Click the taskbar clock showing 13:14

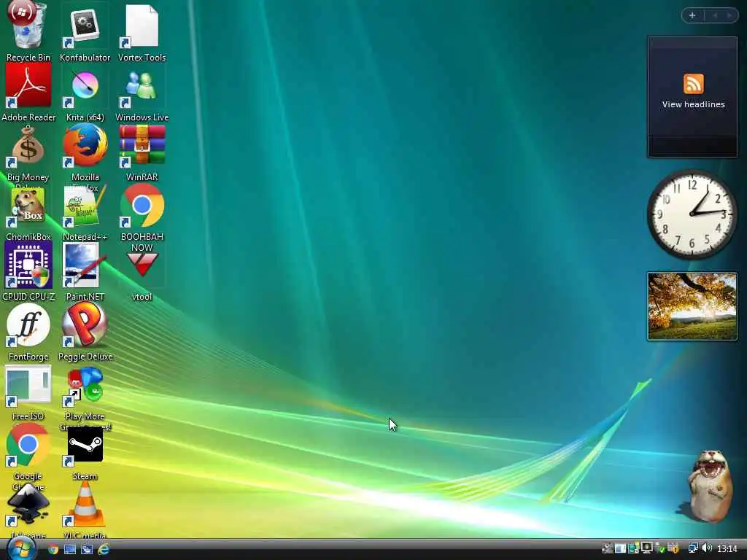coord(727,549)
